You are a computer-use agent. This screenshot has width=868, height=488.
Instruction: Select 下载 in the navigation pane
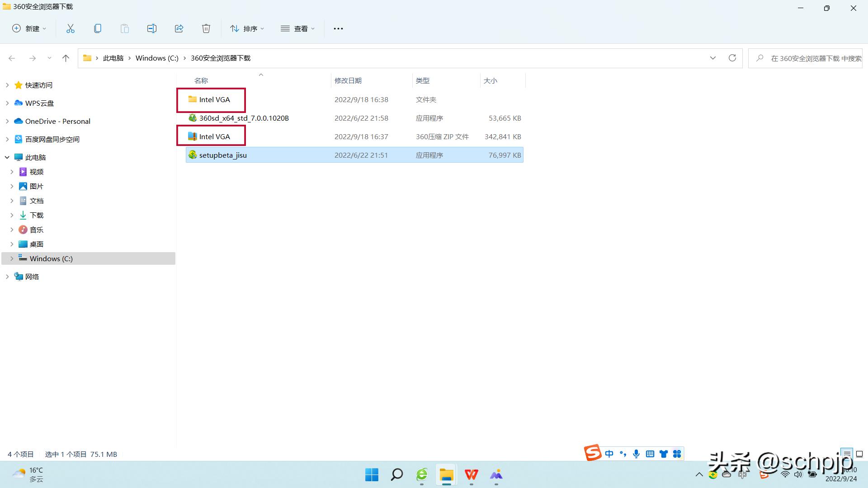point(37,215)
